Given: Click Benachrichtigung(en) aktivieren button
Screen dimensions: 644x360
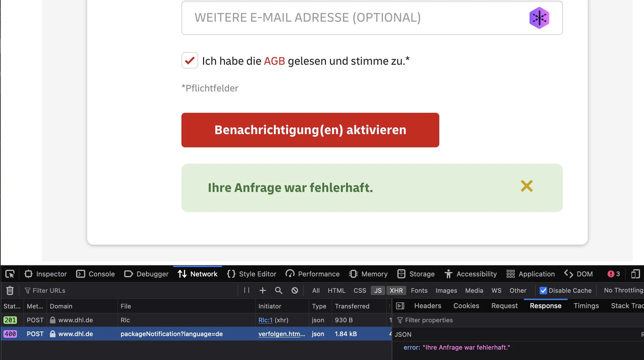Looking at the screenshot, I should coord(310,130).
